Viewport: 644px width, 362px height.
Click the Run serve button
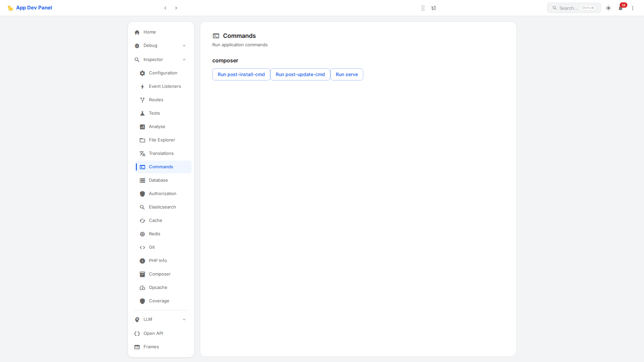tap(347, 74)
